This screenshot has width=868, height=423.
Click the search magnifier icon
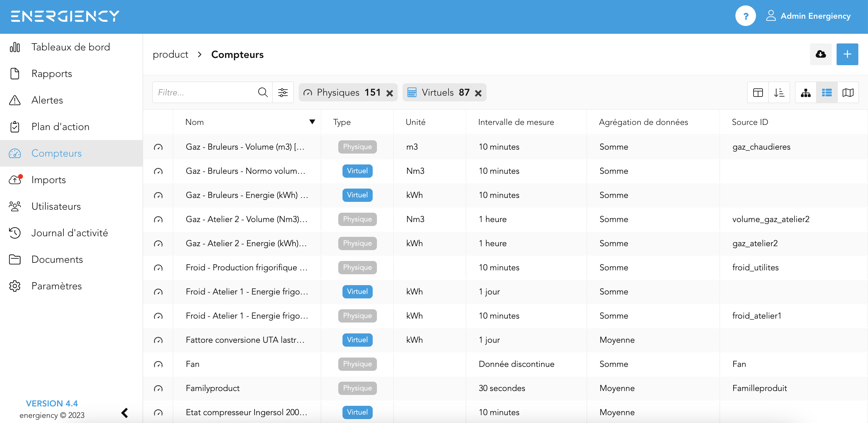pos(263,92)
